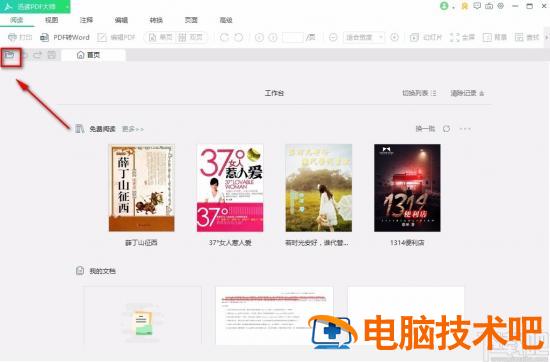Go to next page arrow icon
The height and width of the screenshot is (362, 550).
[273, 37]
